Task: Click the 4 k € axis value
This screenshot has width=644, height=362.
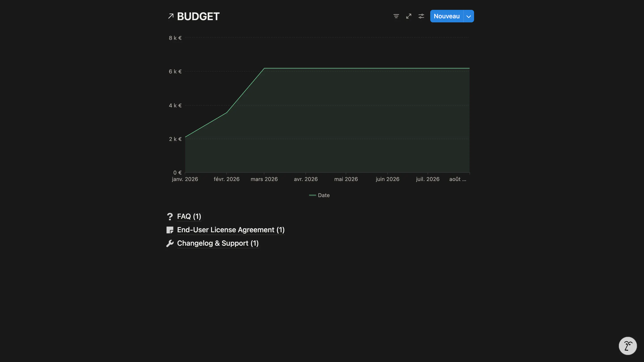Action: click(175, 106)
